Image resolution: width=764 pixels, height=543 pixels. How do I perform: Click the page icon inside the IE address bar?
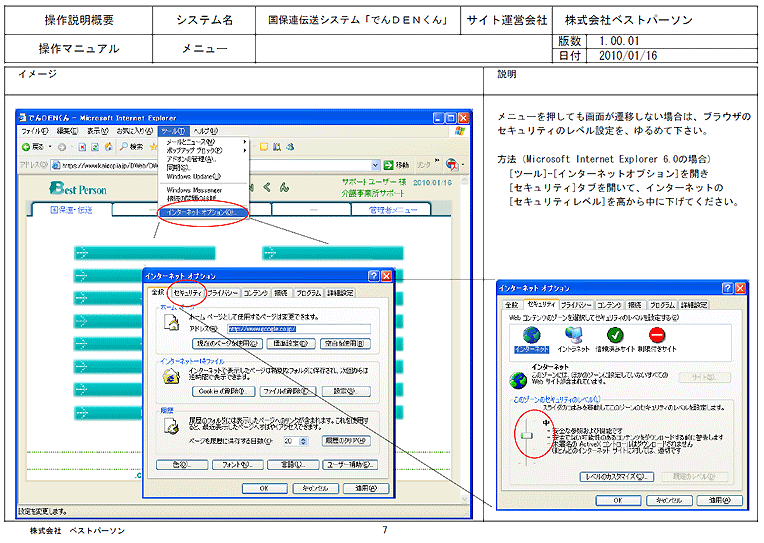pos(56,165)
